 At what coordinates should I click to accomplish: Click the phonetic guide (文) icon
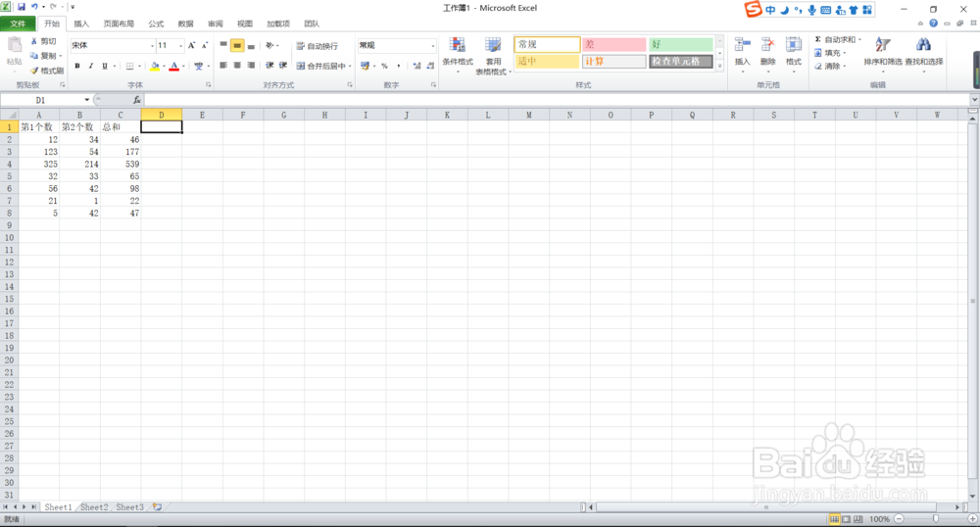[199, 66]
